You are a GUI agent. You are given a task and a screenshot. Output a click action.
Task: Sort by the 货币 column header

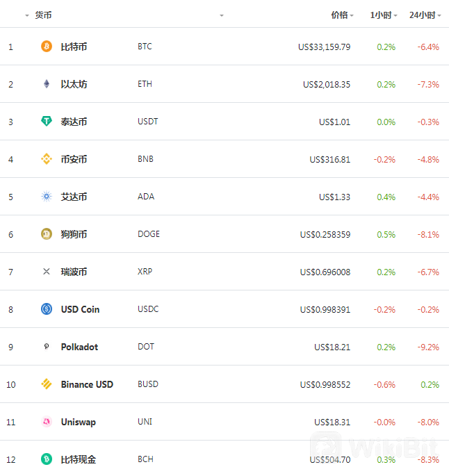click(x=43, y=15)
